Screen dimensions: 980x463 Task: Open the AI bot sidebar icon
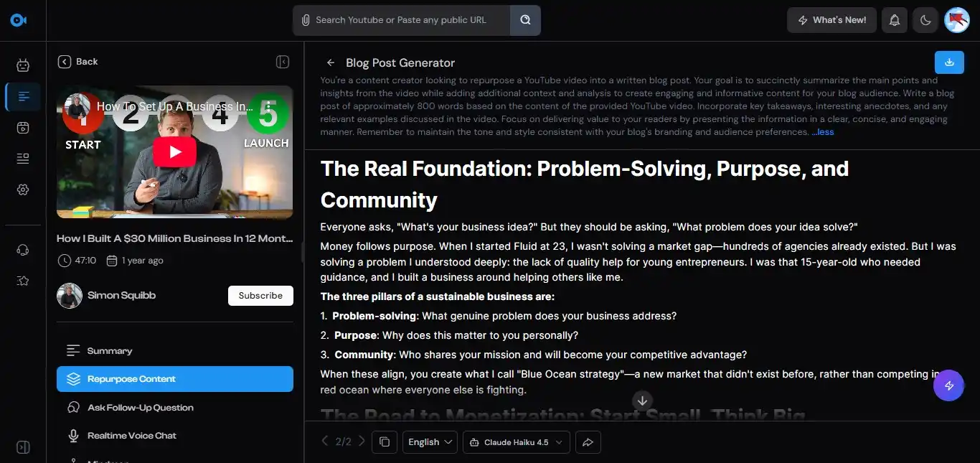[x=23, y=65]
